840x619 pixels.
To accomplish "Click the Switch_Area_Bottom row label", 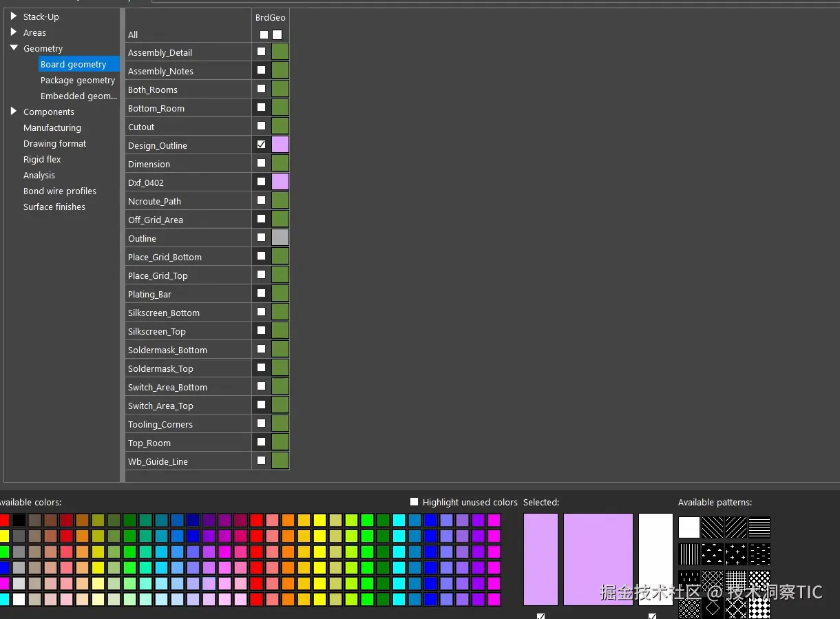I will 167,387.
